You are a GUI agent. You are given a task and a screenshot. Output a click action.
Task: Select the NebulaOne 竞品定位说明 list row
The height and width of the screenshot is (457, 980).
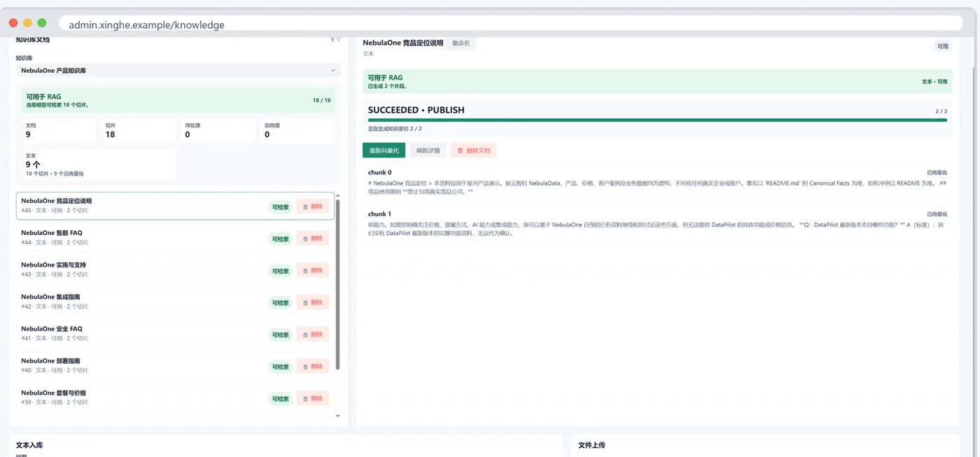175,206
